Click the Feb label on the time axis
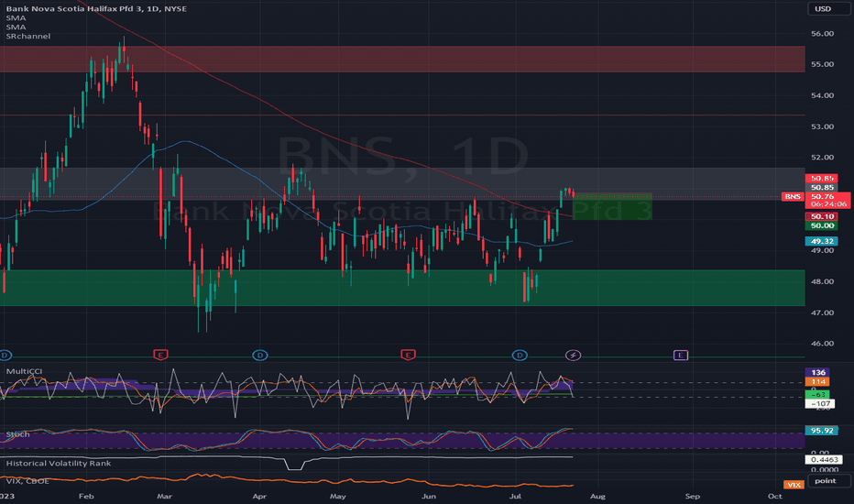Screen dimensions: 854x504 [x=86, y=497]
